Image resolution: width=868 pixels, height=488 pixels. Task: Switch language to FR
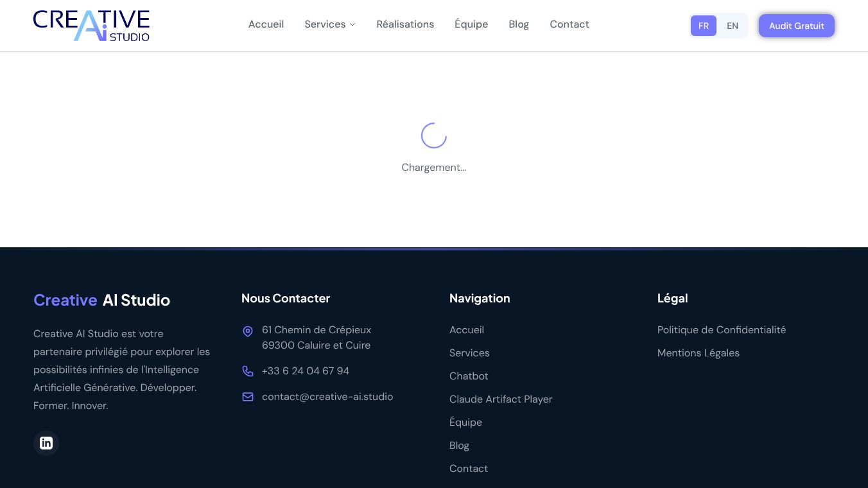coord(704,26)
